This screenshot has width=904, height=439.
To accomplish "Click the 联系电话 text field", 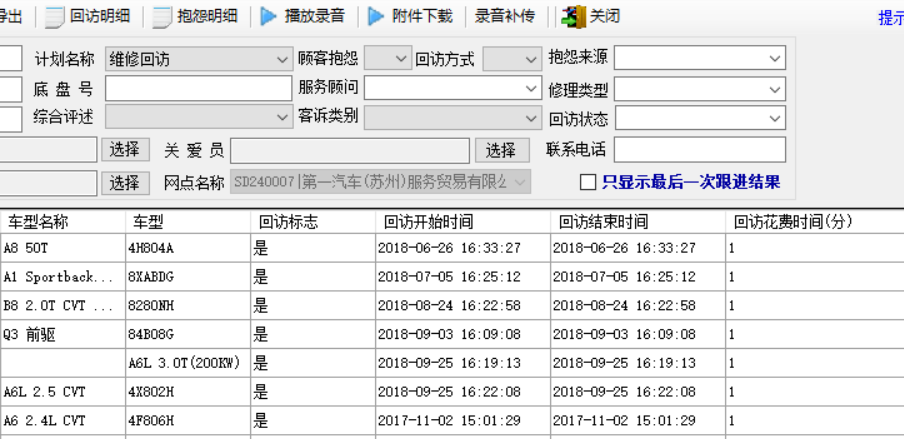I will (699, 150).
